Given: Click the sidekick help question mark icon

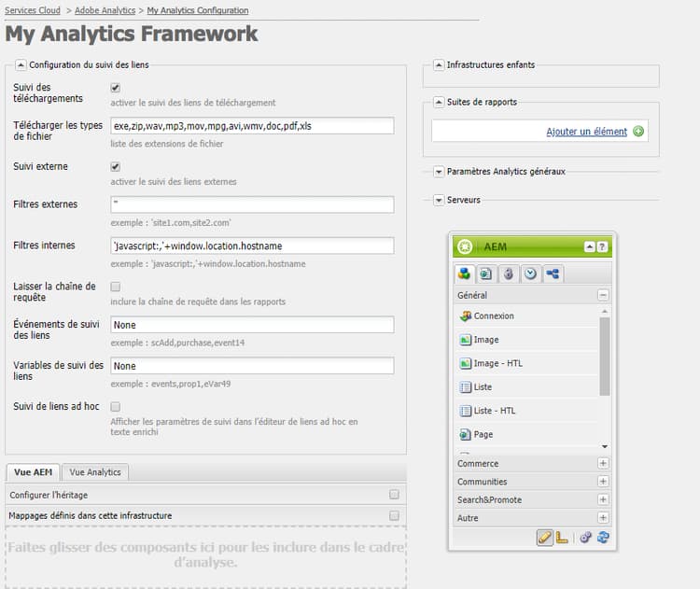Looking at the screenshot, I should tap(602, 247).
